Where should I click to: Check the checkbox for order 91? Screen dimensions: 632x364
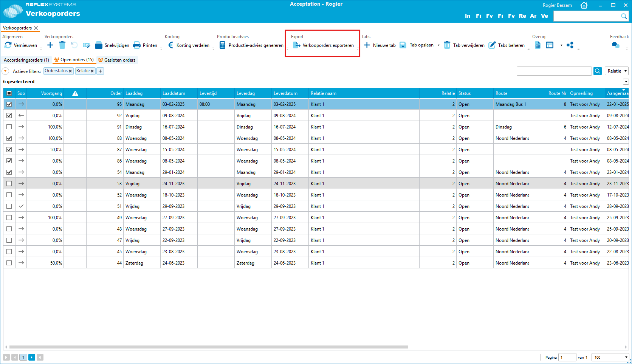click(x=9, y=127)
